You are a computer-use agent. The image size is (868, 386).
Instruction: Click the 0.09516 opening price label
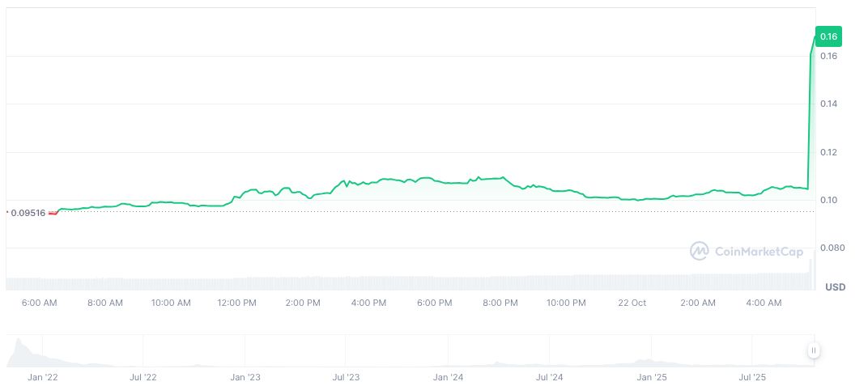click(x=29, y=213)
